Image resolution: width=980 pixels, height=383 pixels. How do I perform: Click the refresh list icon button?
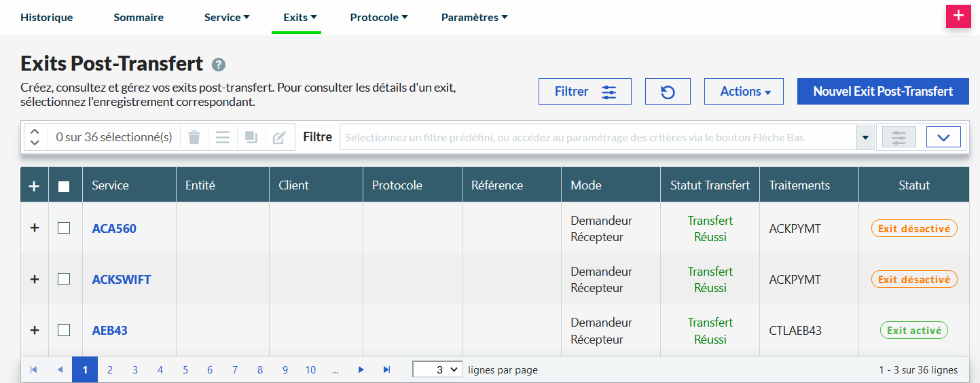[668, 92]
